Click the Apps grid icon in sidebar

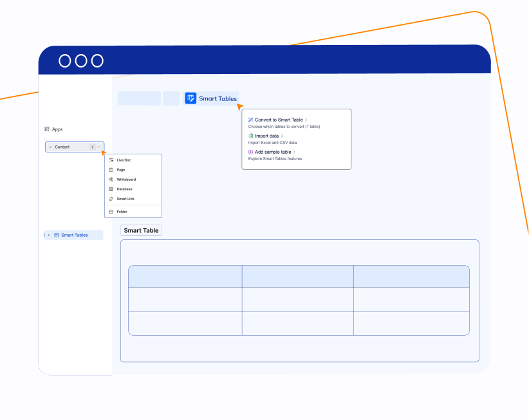click(x=47, y=129)
